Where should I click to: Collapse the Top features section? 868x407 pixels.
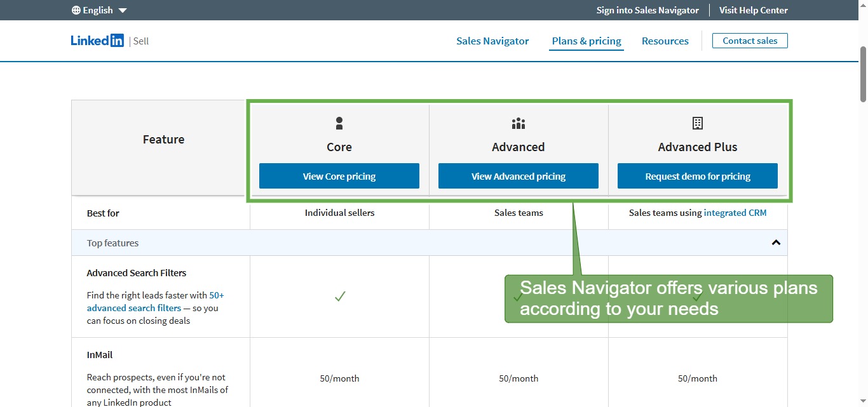[775, 243]
